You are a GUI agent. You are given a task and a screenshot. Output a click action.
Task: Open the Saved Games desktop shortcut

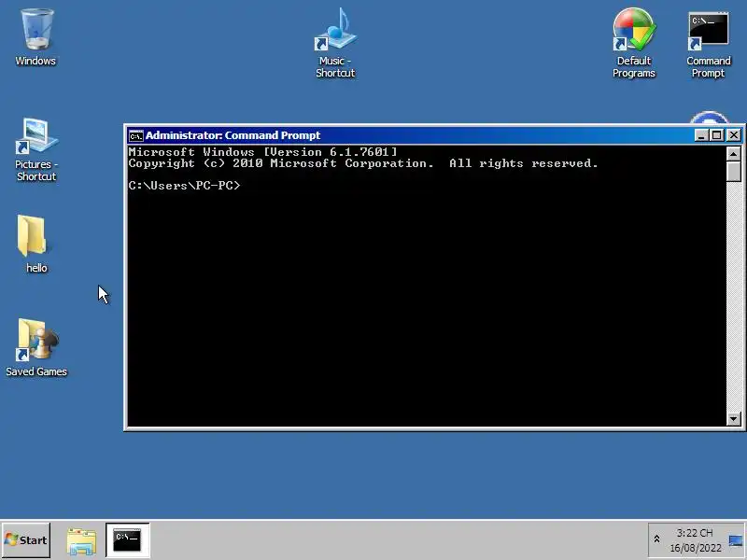pyautogui.click(x=36, y=347)
